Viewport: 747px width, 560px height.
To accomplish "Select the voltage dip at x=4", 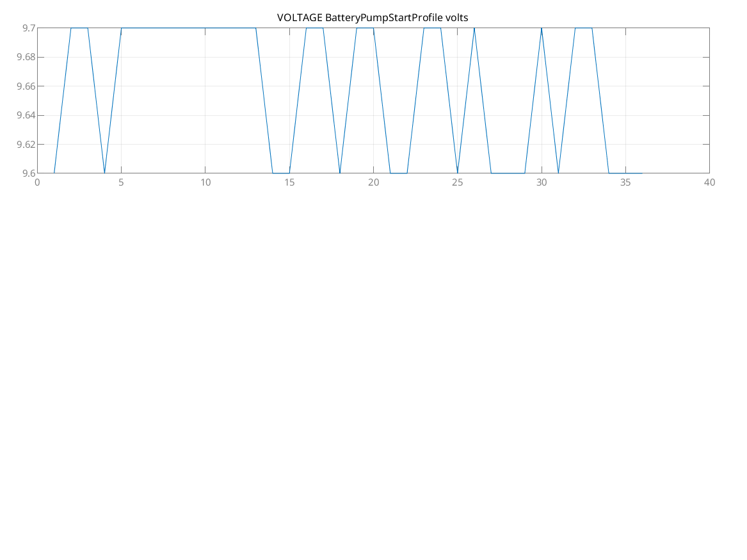I will pyautogui.click(x=104, y=172).
